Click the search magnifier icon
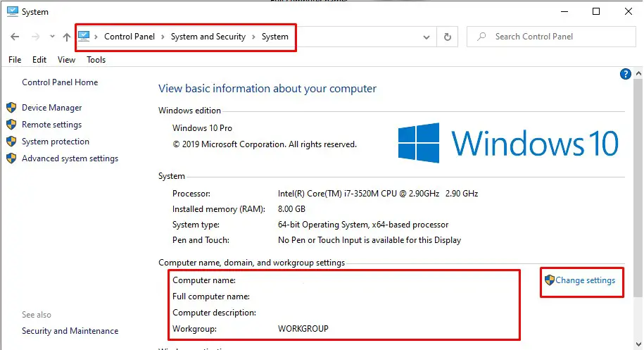The height and width of the screenshot is (350, 644). click(481, 37)
